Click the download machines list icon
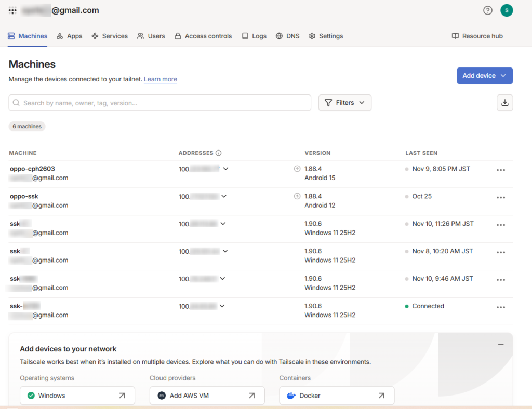 [x=504, y=103]
